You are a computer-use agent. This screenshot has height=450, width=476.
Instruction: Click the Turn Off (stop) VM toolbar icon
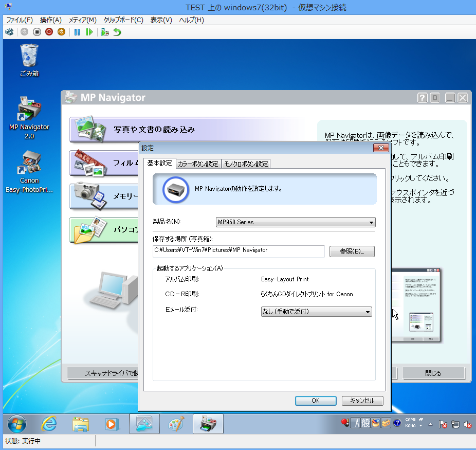(x=36, y=32)
